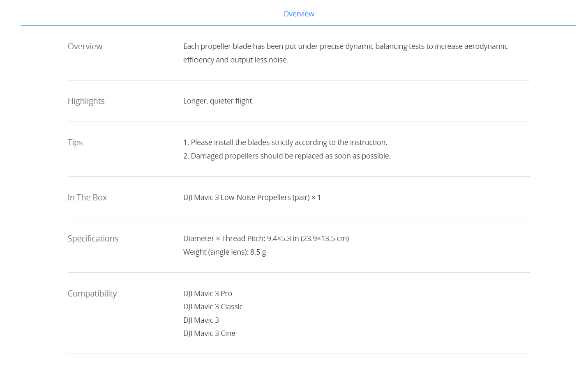588x370 pixels.
Task: Select the Compatibility row label
Action: tap(92, 294)
